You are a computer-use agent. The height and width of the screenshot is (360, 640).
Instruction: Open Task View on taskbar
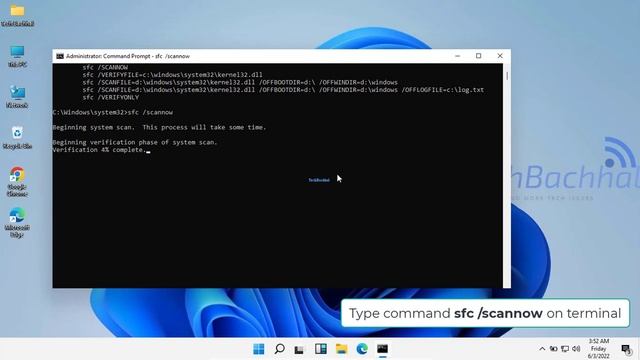tap(299, 349)
